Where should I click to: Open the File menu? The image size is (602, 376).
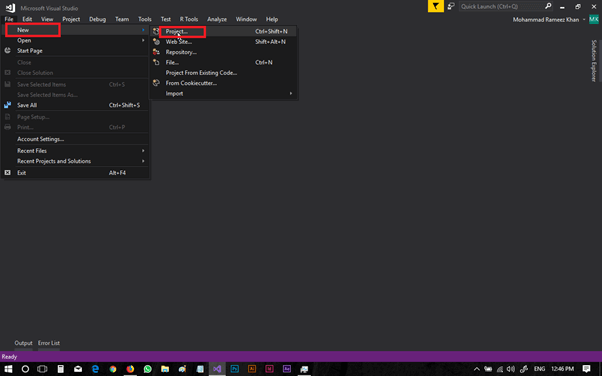point(9,19)
